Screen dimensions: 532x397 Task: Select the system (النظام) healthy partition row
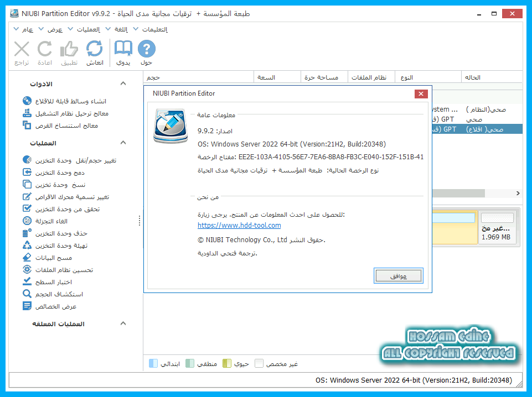pos(477,109)
